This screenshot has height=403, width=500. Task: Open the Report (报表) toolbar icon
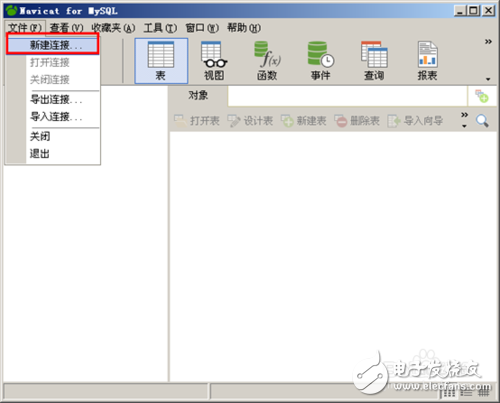(x=427, y=61)
